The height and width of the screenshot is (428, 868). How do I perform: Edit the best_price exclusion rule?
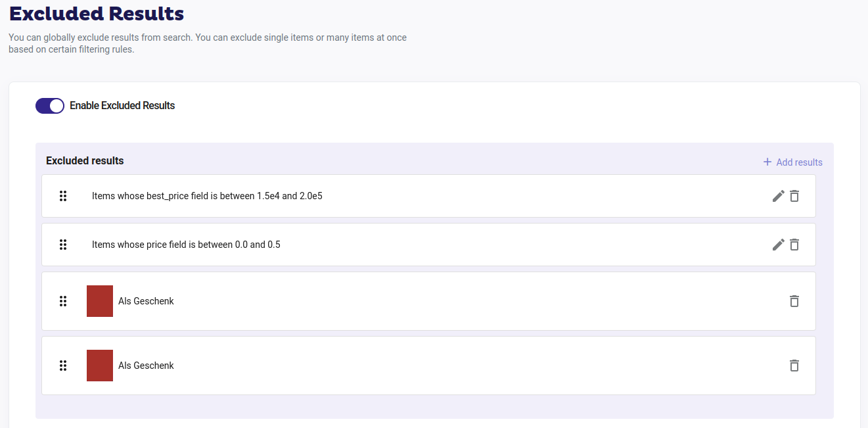(x=778, y=196)
